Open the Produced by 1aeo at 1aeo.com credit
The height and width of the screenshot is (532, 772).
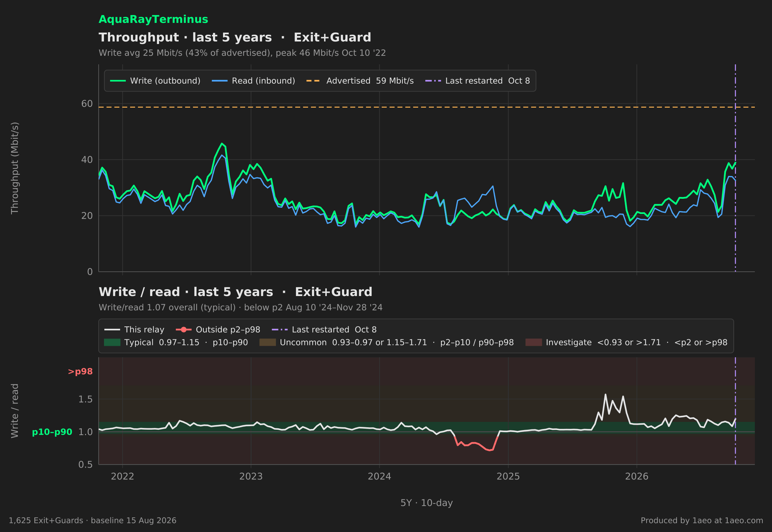pyautogui.click(x=702, y=521)
